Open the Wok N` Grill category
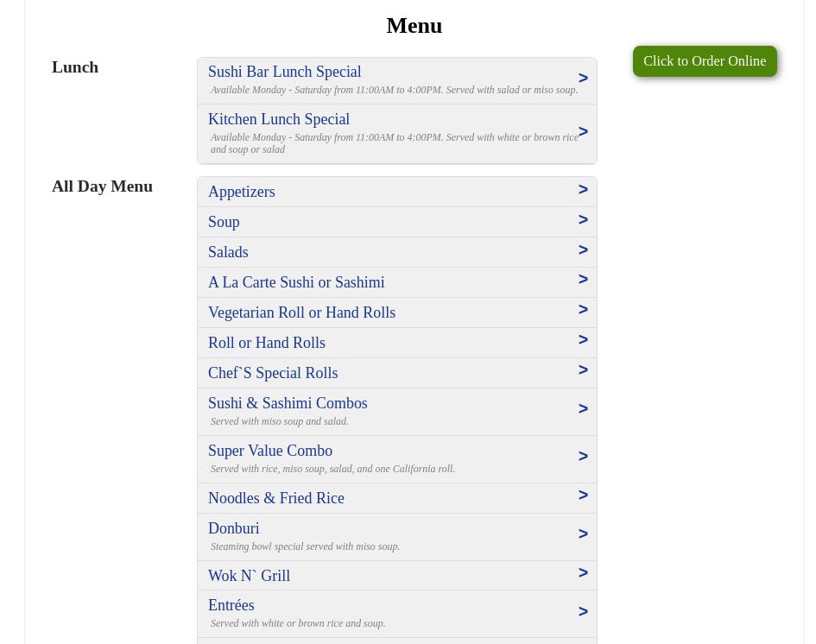Viewport: 816px width, 644px height. point(249,576)
